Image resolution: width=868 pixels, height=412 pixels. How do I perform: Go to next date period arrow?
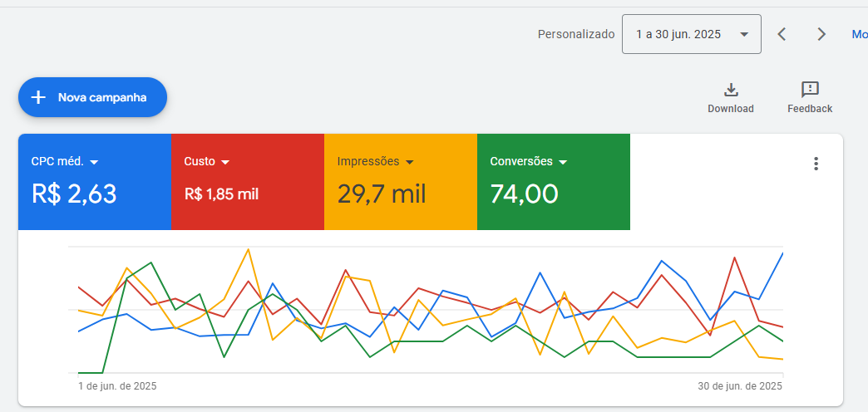[821, 34]
